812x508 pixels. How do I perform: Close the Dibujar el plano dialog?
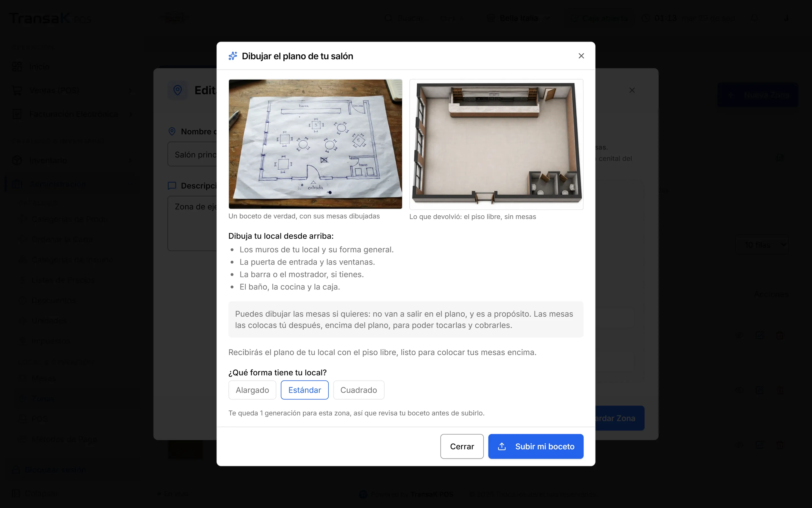[581, 56]
